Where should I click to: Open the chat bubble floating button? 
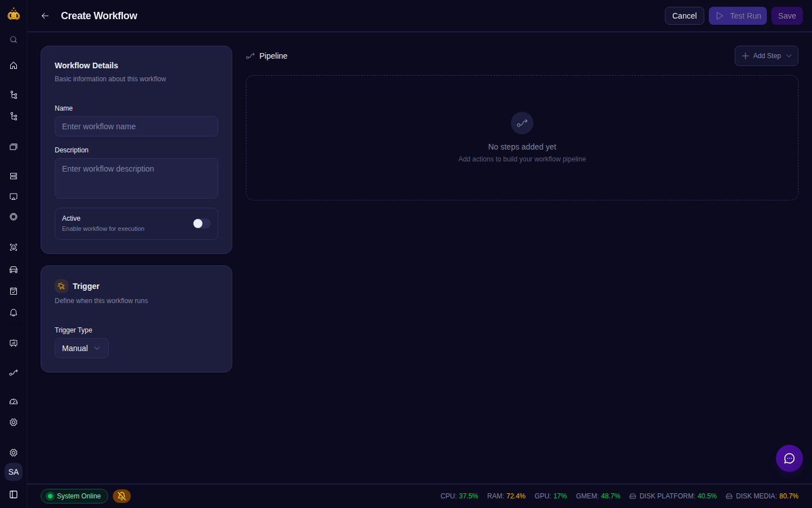point(789,458)
